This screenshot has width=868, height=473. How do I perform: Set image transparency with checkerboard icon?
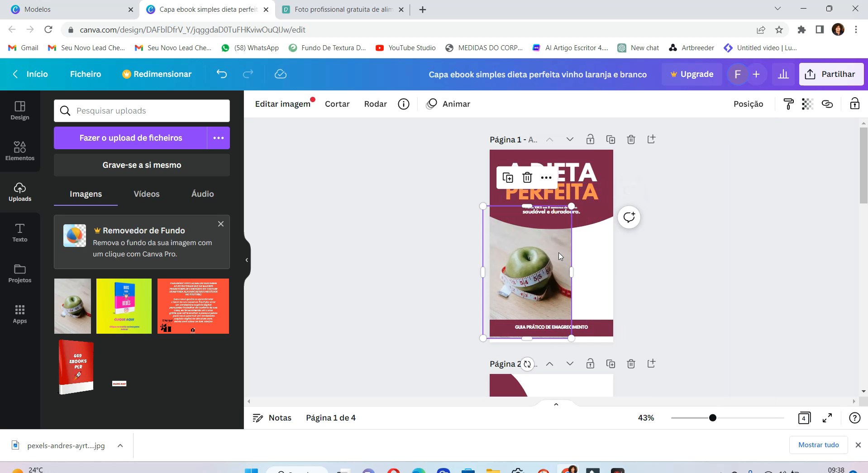click(x=807, y=104)
